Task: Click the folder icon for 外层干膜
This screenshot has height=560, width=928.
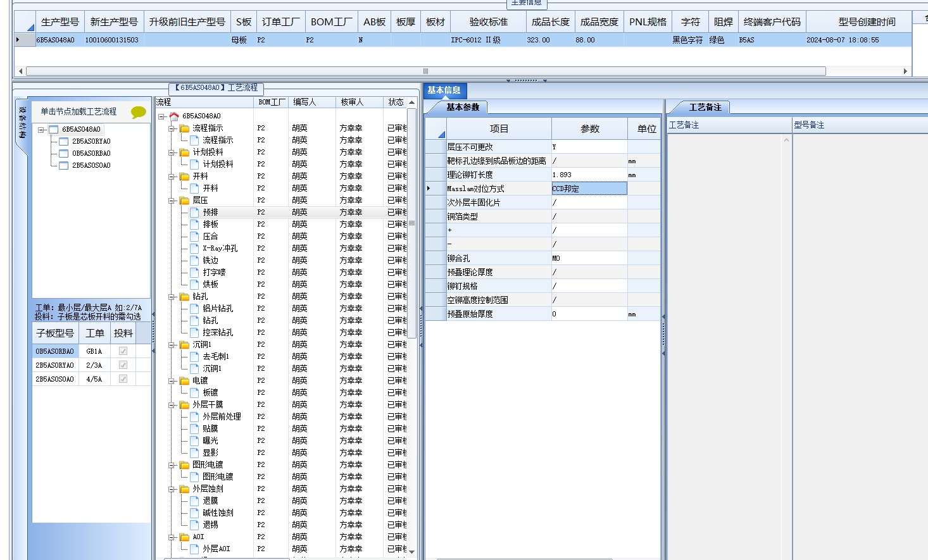Action: (x=184, y=404)
